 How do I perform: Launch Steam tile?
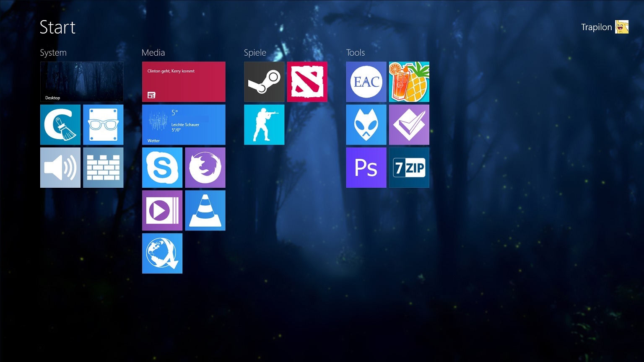[264, 82]
